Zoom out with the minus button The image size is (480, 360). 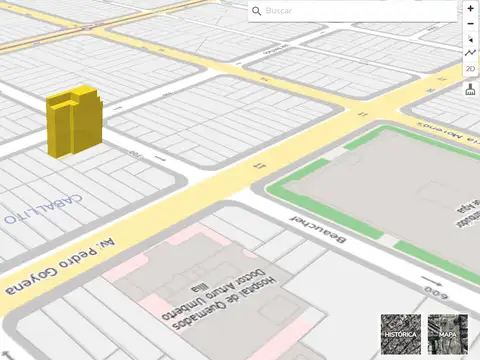[470, 24]
